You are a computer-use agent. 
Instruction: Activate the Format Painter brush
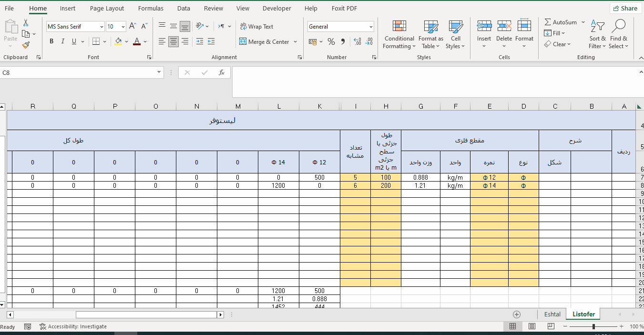[26, 45]
